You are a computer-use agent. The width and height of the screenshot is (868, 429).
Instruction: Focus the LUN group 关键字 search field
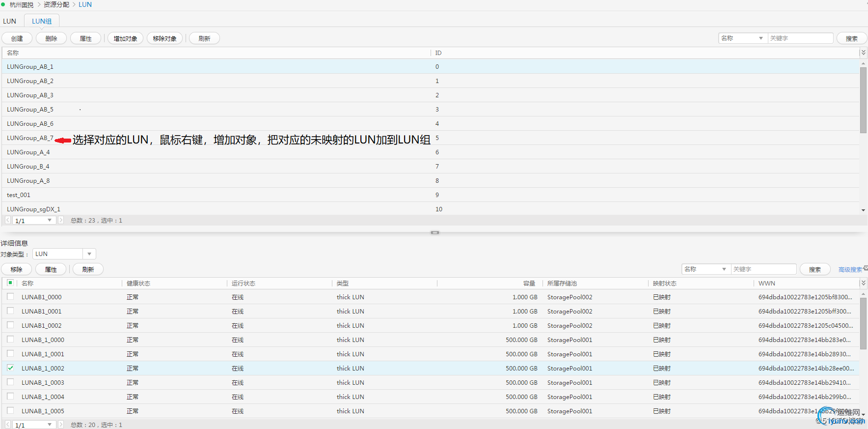coord(800,38)
